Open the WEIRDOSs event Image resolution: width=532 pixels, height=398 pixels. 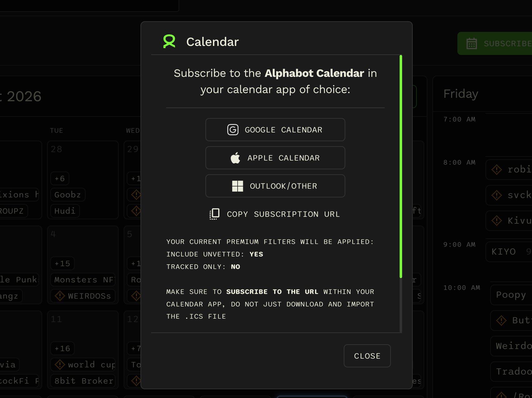(83, 296)
